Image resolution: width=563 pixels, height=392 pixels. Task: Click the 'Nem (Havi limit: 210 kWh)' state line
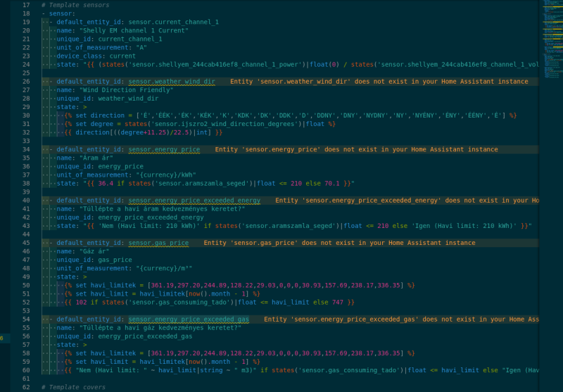tap(294, 226)
